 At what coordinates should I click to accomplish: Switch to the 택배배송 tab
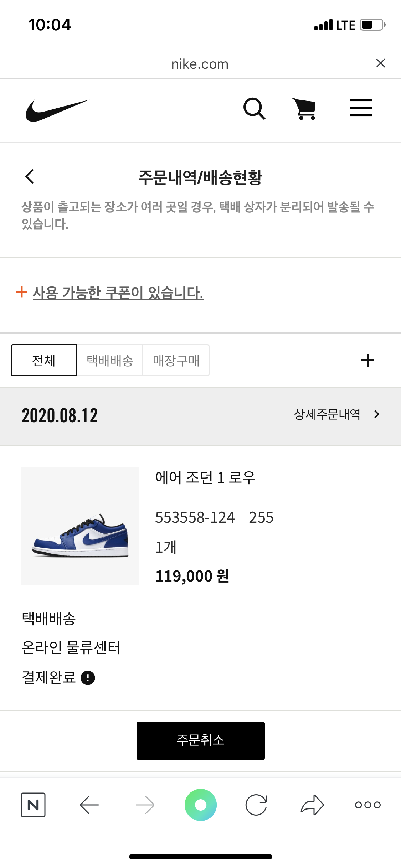tap(110, 360)
